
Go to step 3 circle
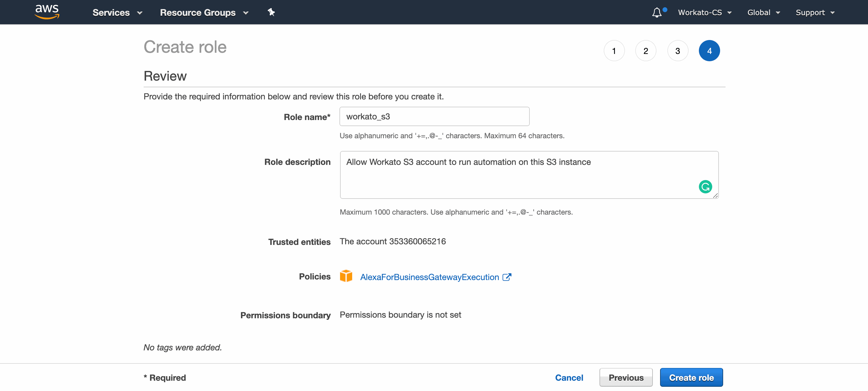pos(678,51)
